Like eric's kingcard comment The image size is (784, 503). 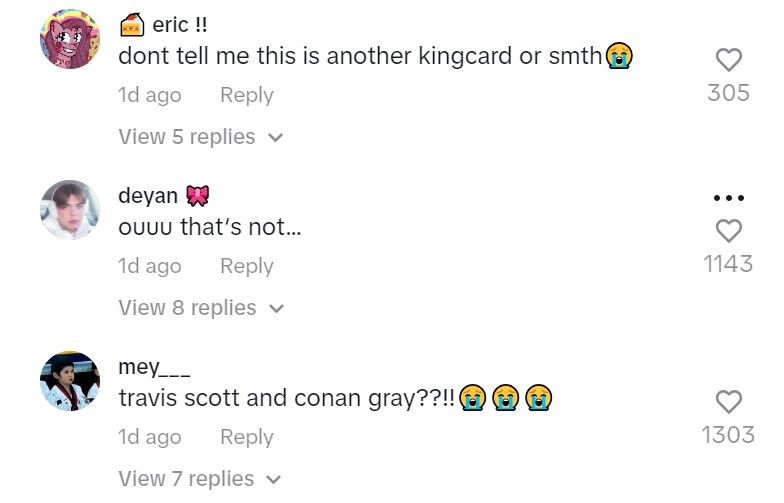(x=729, y=60)
